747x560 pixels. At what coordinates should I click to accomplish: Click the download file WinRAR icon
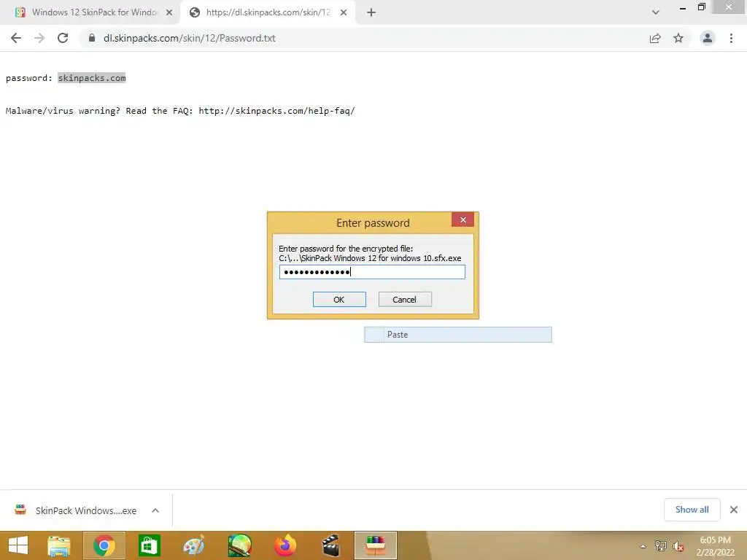(x=20, y=510)
